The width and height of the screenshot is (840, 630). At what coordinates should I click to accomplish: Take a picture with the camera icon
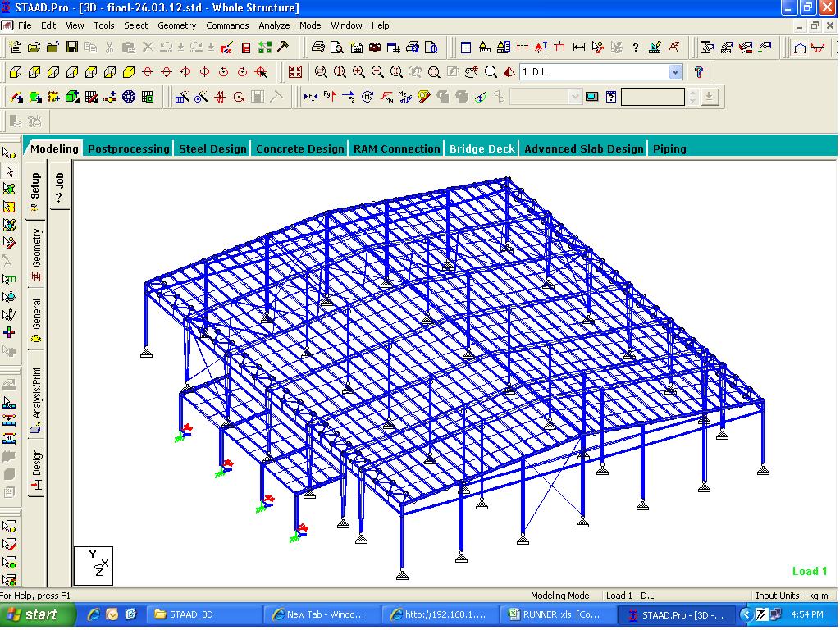375,48
